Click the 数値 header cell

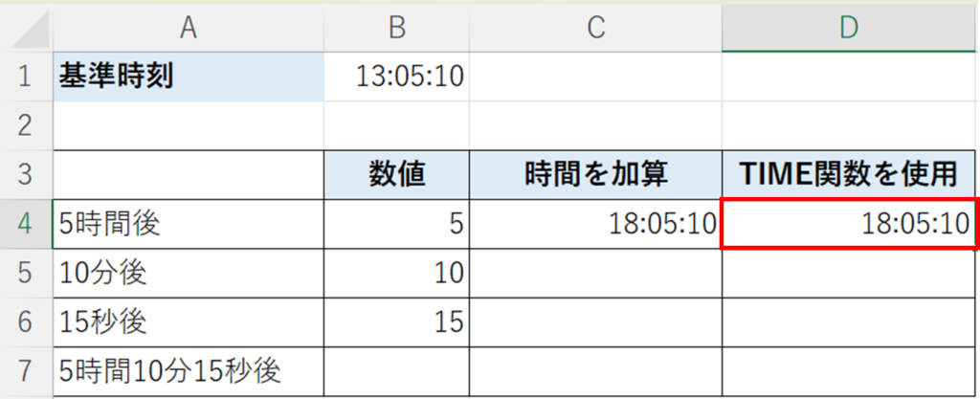tap(396, 175)
